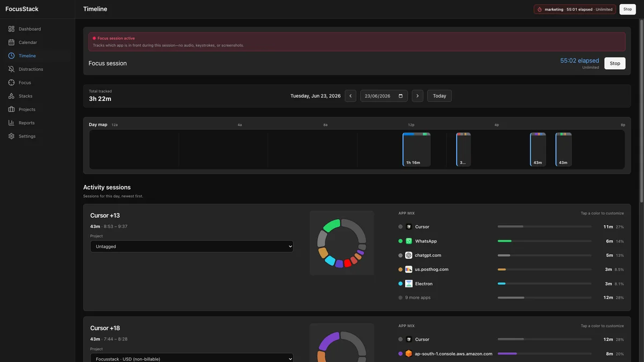
Task: Navigate to Reports
Action: click(x=37, y=123)
